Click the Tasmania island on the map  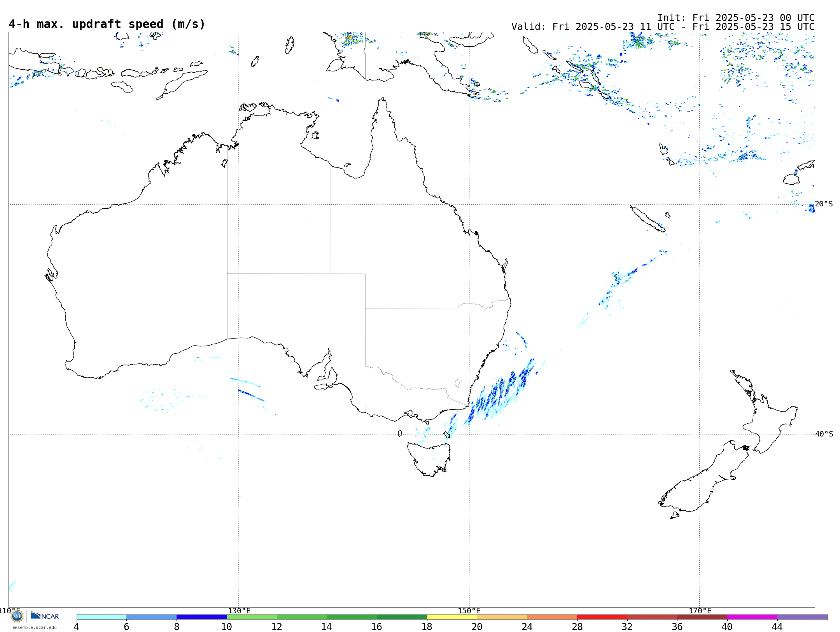click(430, 459)
